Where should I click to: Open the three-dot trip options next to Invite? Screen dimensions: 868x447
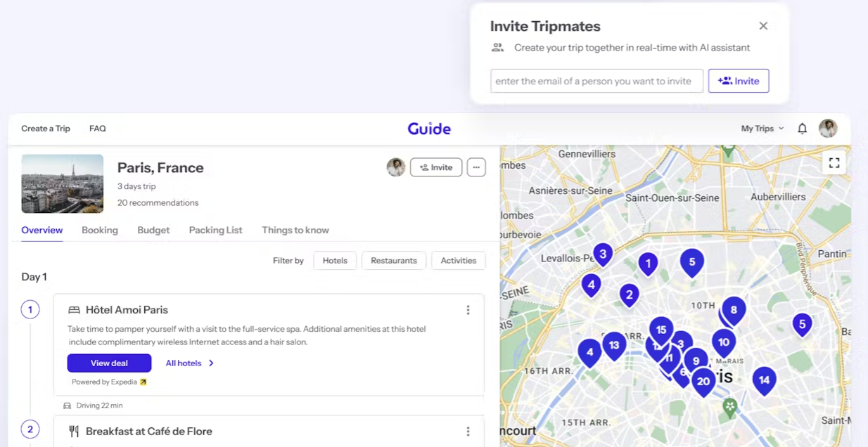(476, 167)
